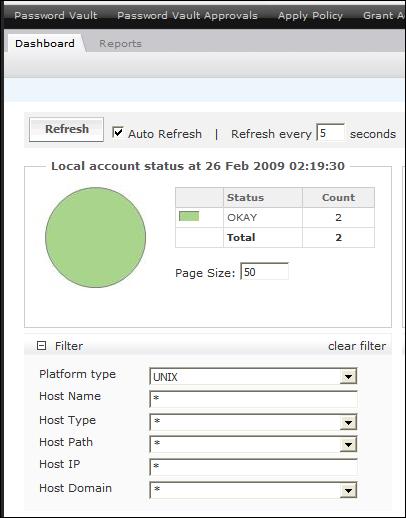Open the Host Domain dropdown
The height and width of the screenshot is (518, 406).
[253, 490]
